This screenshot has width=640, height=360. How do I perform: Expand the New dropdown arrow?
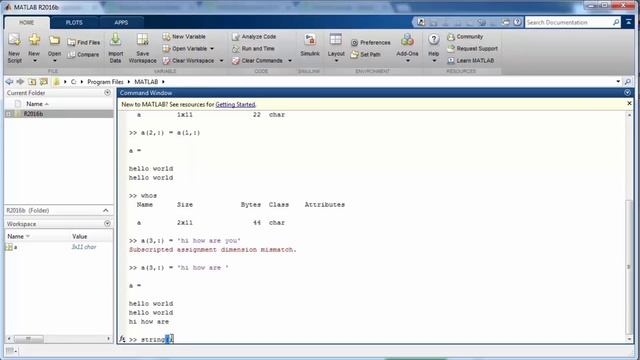click(34, 61)
